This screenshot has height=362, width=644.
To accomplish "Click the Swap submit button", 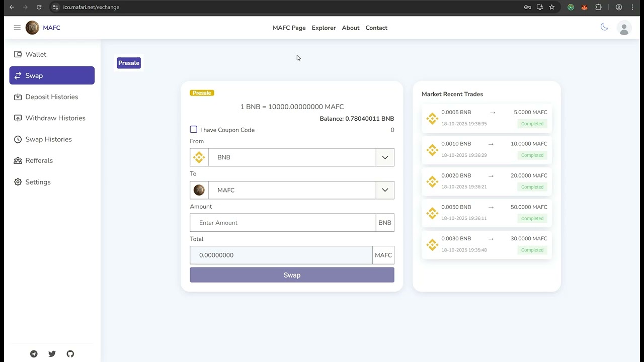I will click(292, 275).
